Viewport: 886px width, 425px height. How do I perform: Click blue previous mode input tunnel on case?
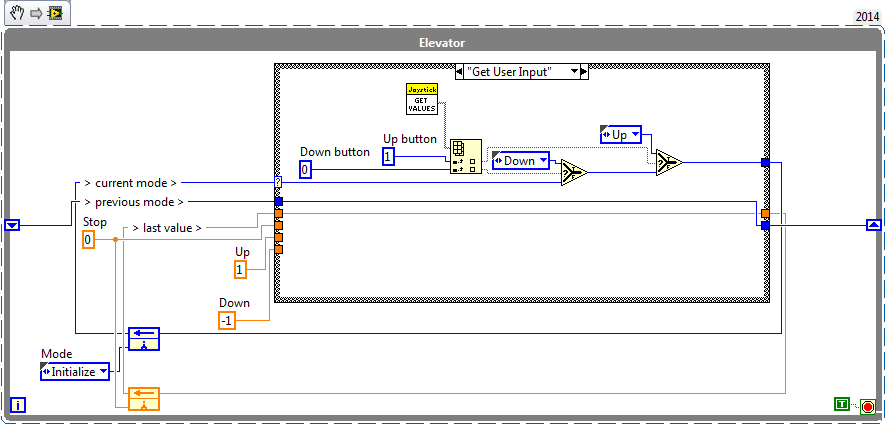pyautogui.click(x=278, y=201)
